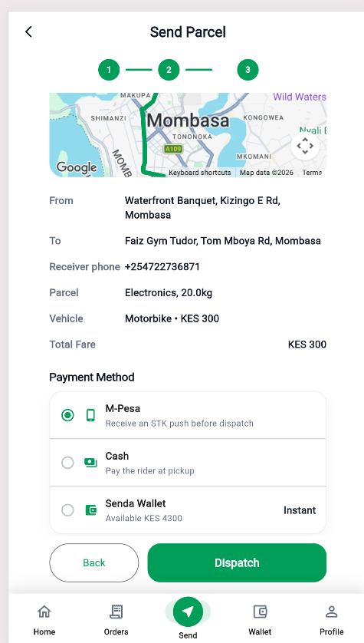
Task: Click the M-Pesa phone icon
Action: click(90, 415)
